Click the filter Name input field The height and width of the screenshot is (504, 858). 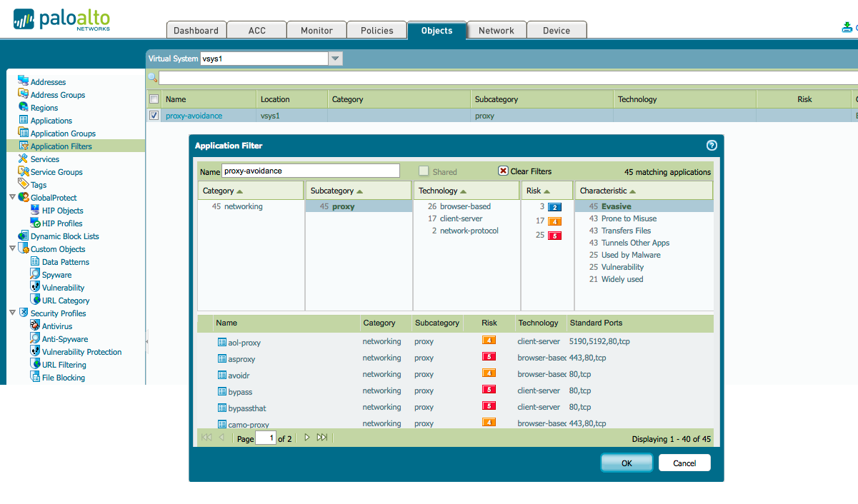pyautogui.click(x=310, y=171)
